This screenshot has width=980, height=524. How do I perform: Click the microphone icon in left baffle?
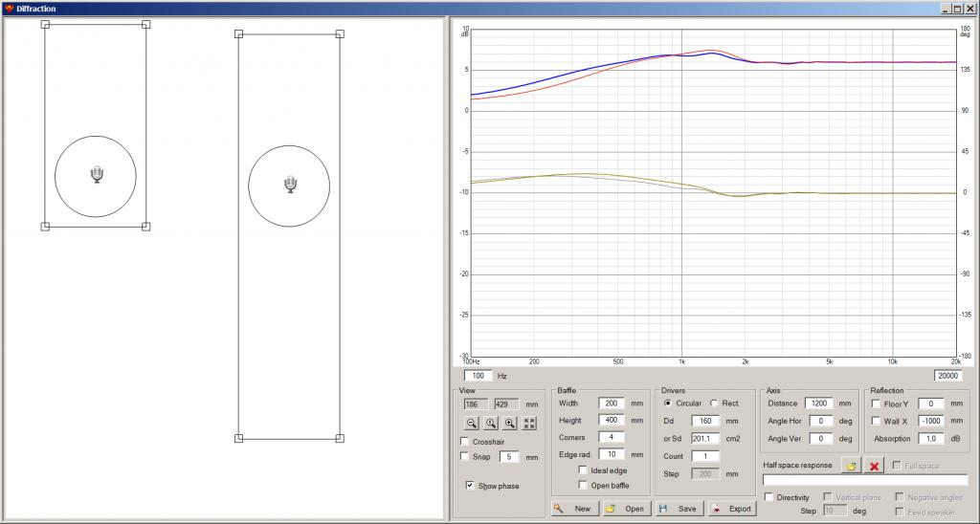pos(97,174)
